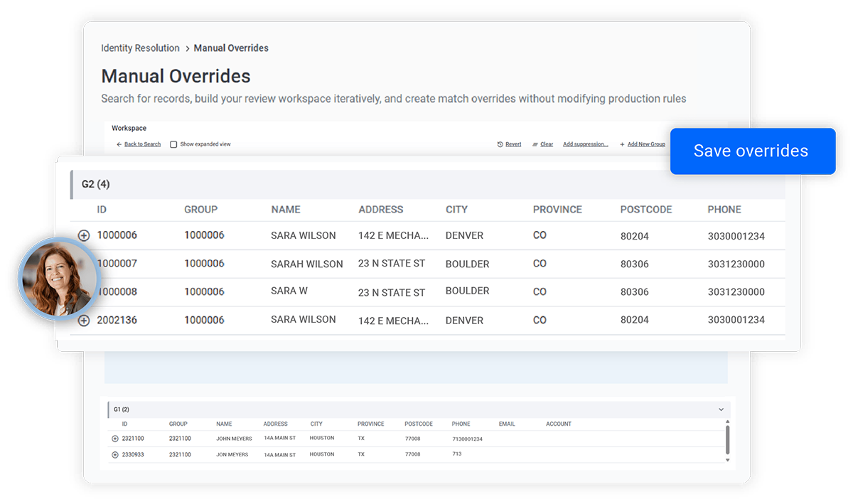Image resolution: width=853 pixels, height=504 pixels.
Task: Click the GROUP column header in G2
Action: click(201, 210)
